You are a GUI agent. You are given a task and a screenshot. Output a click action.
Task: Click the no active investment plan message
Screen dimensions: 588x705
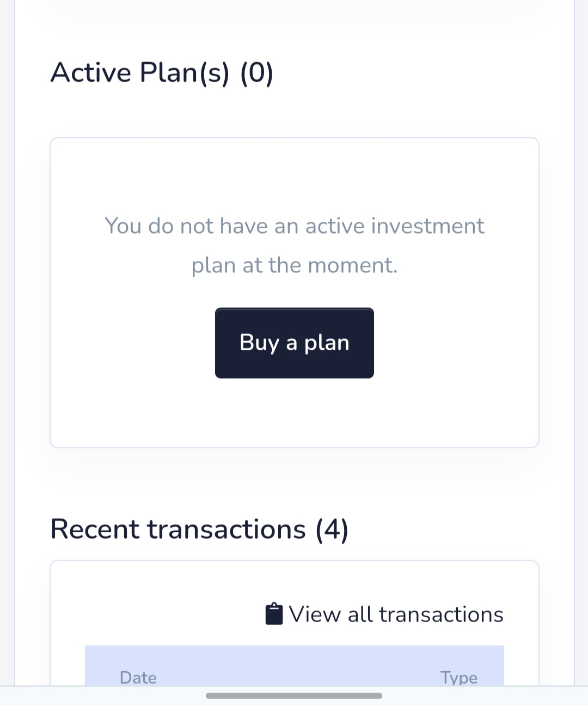click(294, 245)
